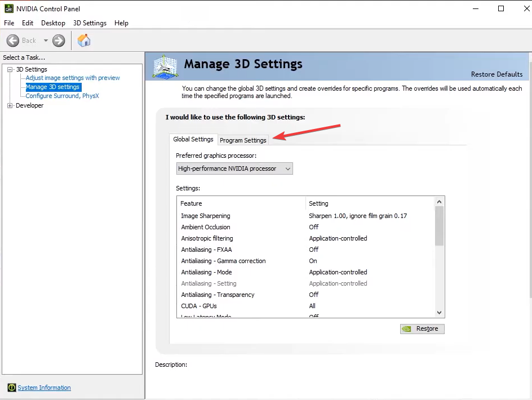Select Antialiasing - Transparency row

click(305, 295)
